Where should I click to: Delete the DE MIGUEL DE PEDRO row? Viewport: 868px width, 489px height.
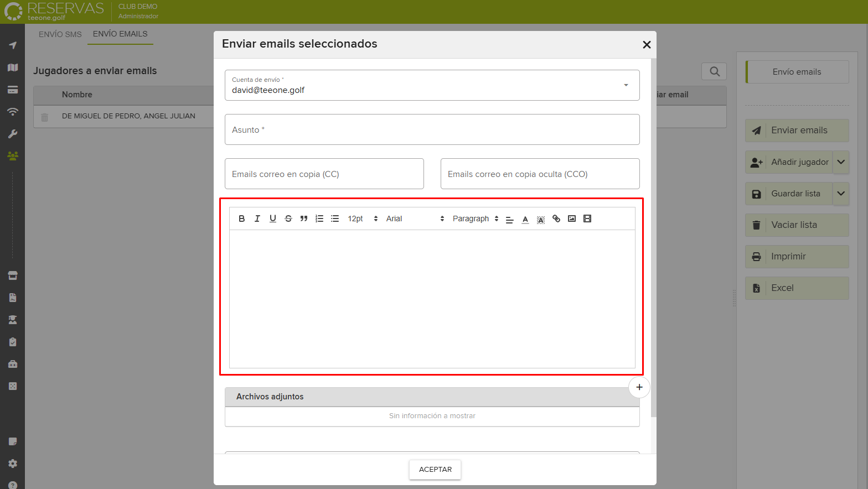[45, 117]
